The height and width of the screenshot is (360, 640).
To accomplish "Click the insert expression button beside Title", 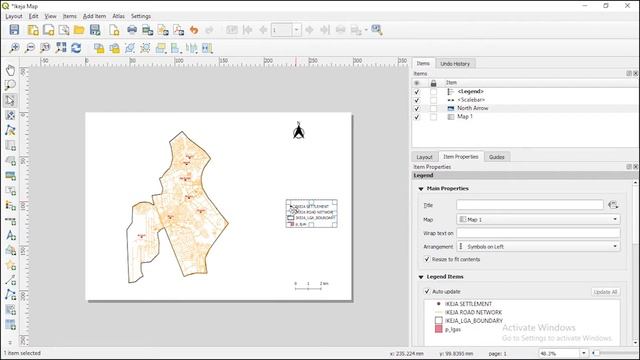I will coord(613,205).
